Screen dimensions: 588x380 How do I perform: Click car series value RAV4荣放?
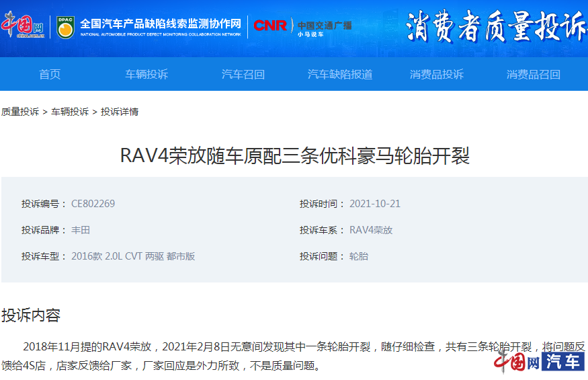[371, 230]
